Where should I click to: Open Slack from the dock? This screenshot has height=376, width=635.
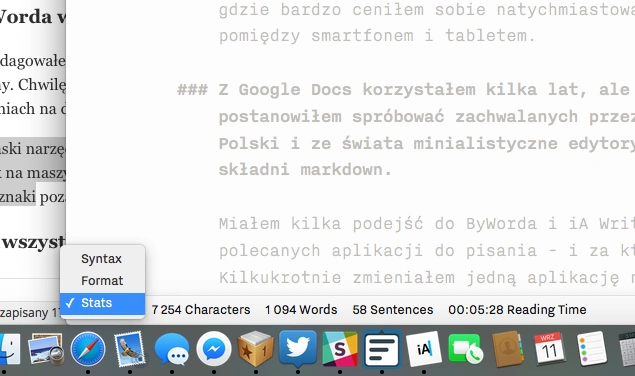(340, 349)
